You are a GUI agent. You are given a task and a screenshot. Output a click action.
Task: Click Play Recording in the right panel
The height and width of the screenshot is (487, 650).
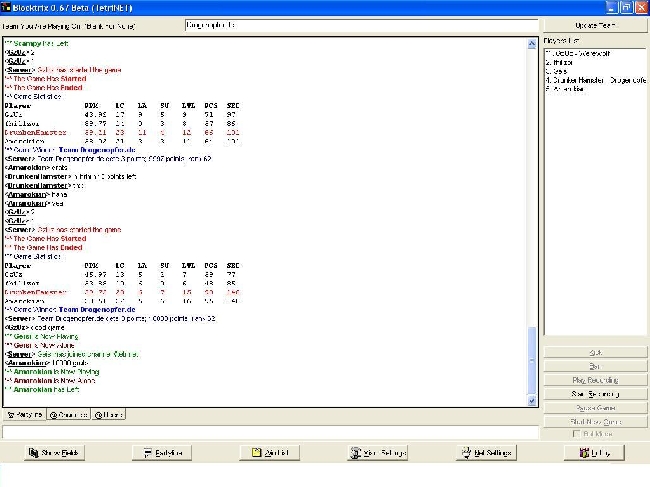click(x=595, y=380)
